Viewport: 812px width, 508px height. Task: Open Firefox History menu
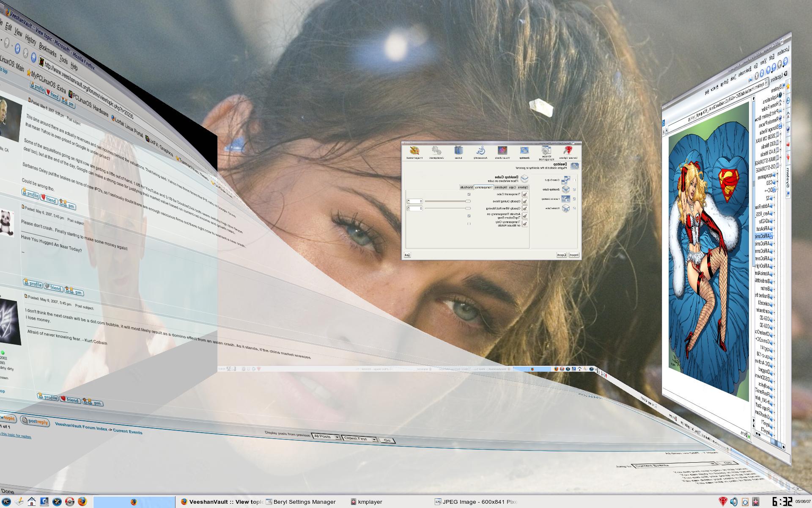click(x=30, y=39)
